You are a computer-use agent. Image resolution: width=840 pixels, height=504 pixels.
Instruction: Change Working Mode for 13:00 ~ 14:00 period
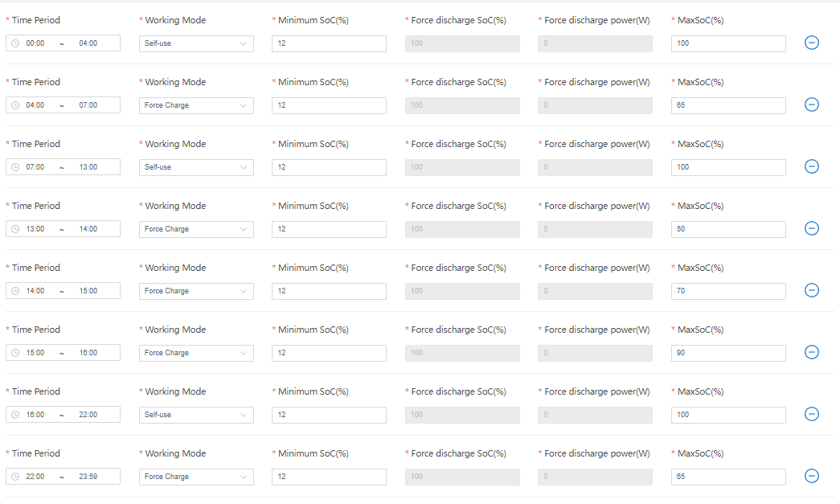pos(196,229)
